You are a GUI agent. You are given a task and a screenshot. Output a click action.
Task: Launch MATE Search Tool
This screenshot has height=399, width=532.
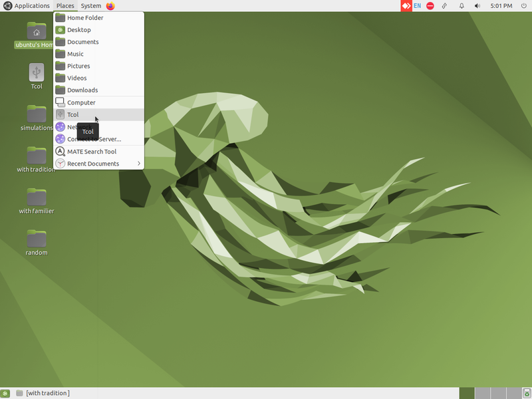click(98, 152)
